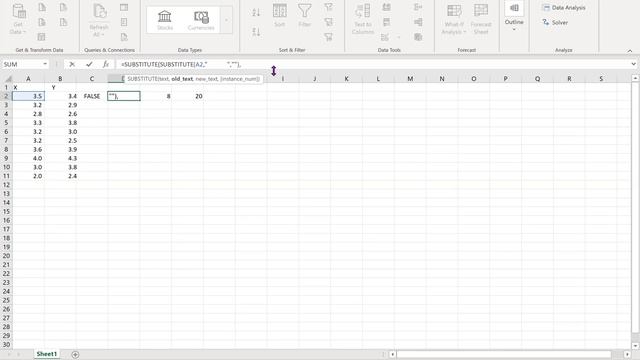Click old_text argument in the tooltip
The image size is (640, 360).
[182, 79]
